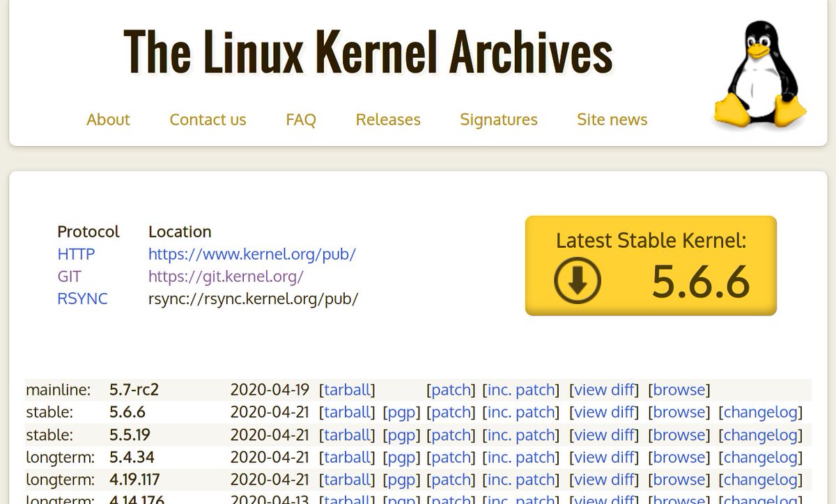Open https://git.kernel.org/ location link
This screenshot has width=836, height=504.
click(x=226, y=276)
